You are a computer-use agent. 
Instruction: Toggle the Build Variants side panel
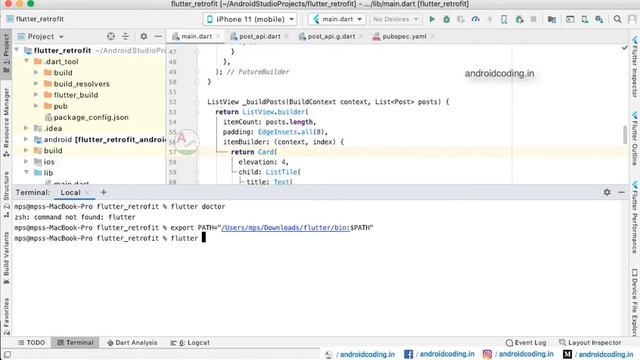[x=6, y=258]
